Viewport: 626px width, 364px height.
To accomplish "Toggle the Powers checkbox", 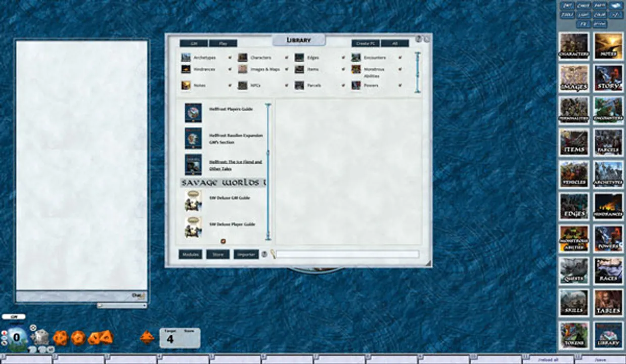I will [400, 85].
